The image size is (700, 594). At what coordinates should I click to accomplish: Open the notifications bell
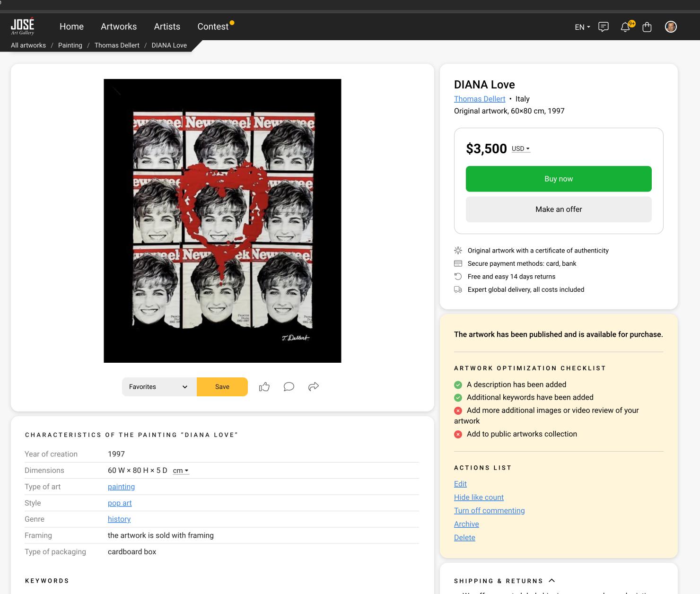[x=625, y=27]
